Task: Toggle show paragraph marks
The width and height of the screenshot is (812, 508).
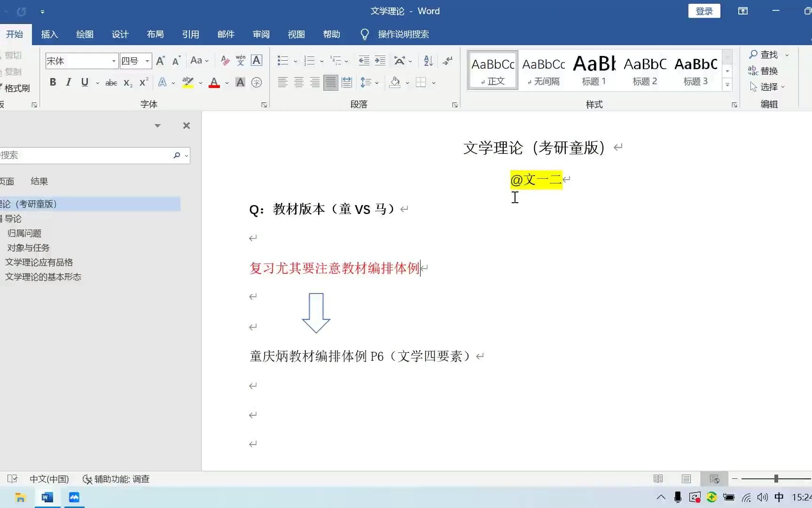Action: click(x=448, y=60)
